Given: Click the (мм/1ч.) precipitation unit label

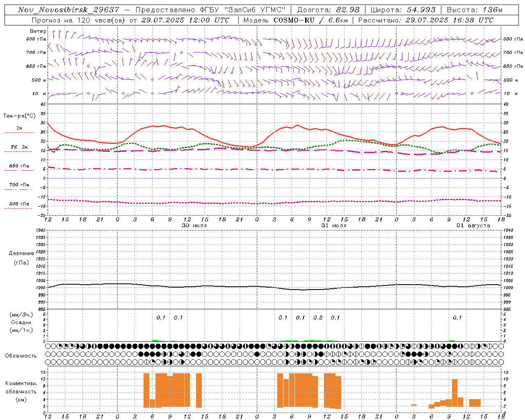Looking at the screenshot, I should coord(21,330).
